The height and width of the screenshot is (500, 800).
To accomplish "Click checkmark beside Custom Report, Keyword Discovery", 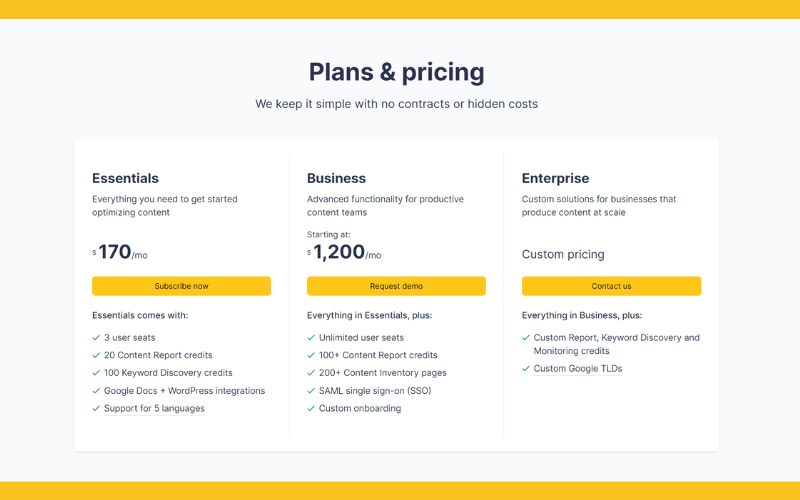I will (x=526, y=338).
